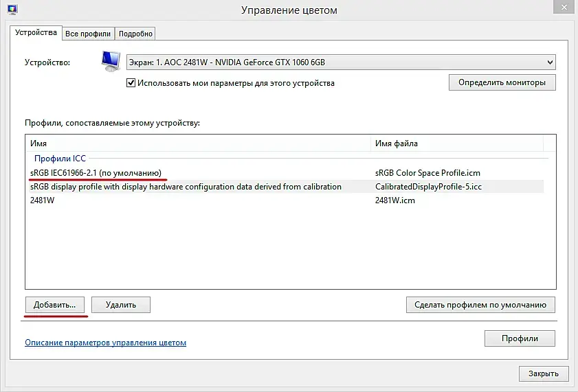The image size is (578, 392).
Task: Click Сделать профилем по умолчанию button
Action: tap(480, 305)
